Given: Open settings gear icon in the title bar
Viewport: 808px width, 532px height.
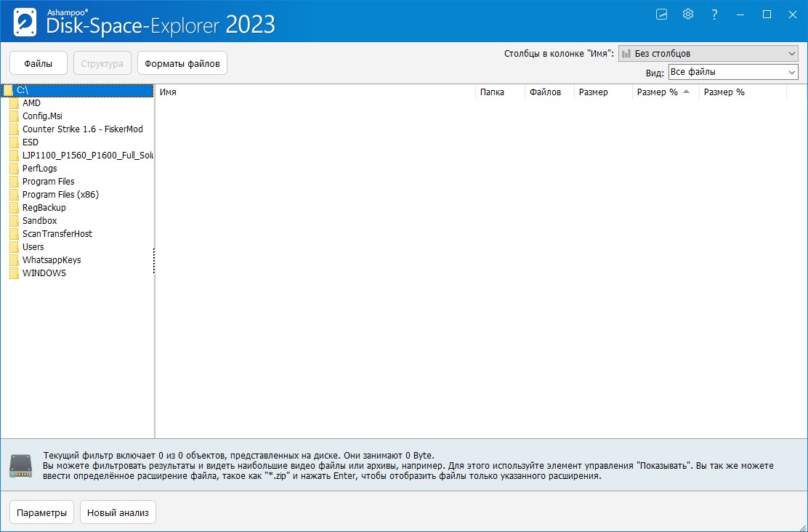Looking at the screenshot, I should point(688,14).
